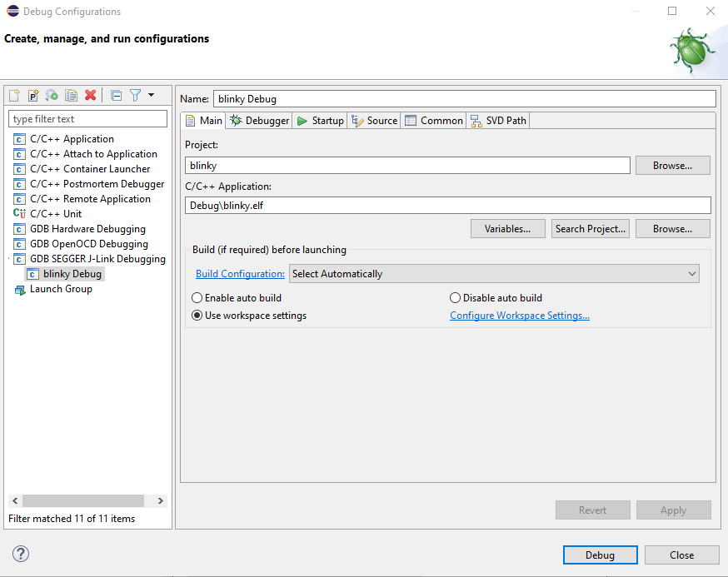
Task: Click the New prototype icon
Action: coord(33,96)
